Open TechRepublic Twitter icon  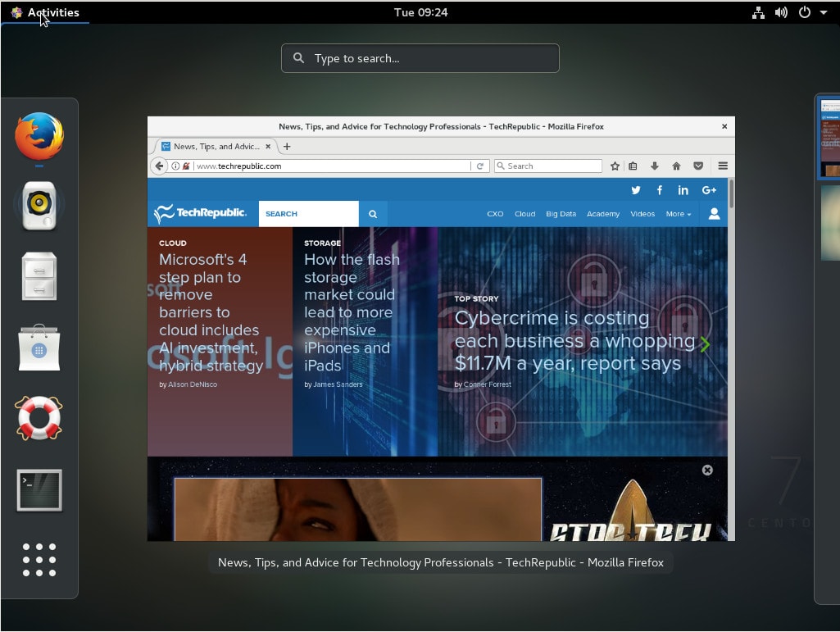[x=636, y=189]
